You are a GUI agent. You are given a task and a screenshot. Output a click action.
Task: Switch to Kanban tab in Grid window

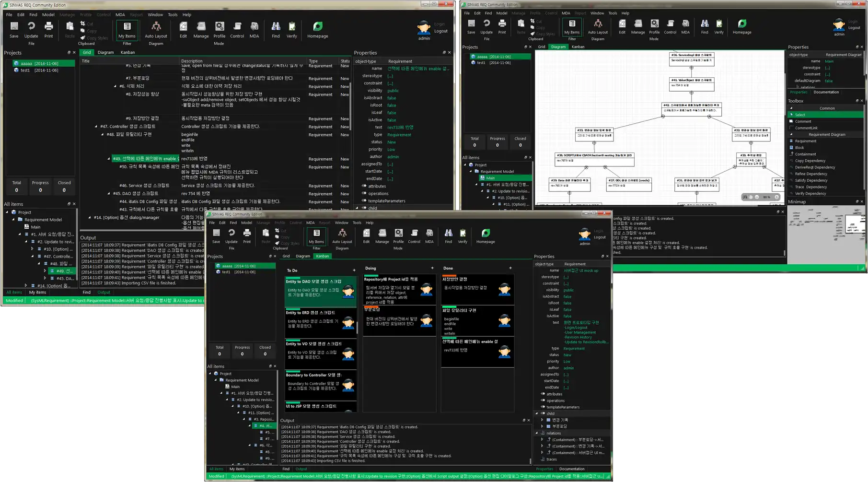(127, 52)
